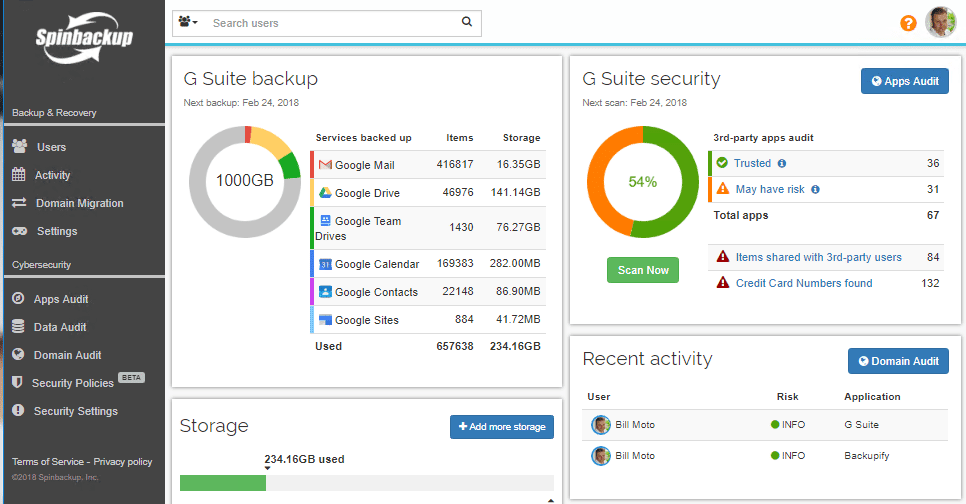Click the Google Team Drives icon
This screenshot has height=504, width=966.
(x=325, y=220)
